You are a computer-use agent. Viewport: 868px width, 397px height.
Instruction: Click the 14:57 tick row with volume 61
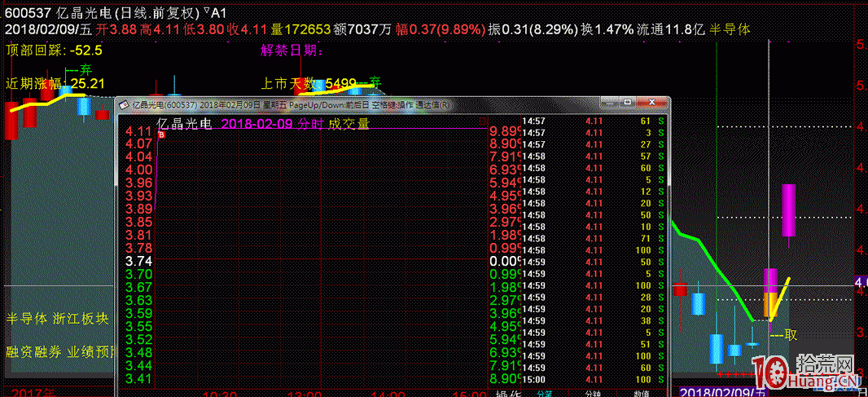pos(594,121)
